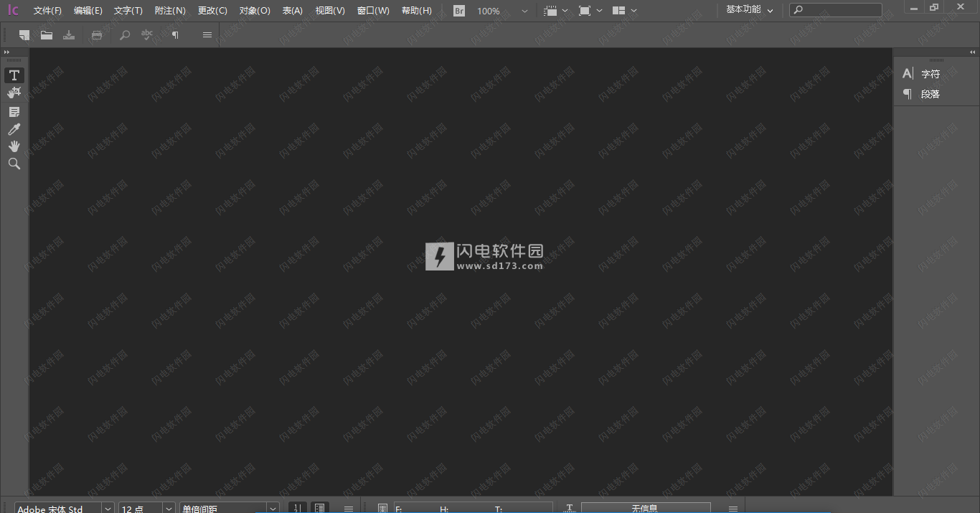Open the top toolbar options menu icon
980x513 pixels.
pyautogui.click(x=207, y=34)
